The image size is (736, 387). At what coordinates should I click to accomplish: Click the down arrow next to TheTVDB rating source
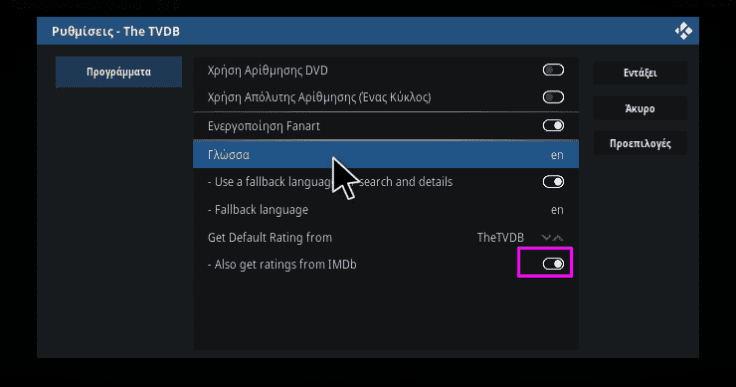[x=546, y=238]
